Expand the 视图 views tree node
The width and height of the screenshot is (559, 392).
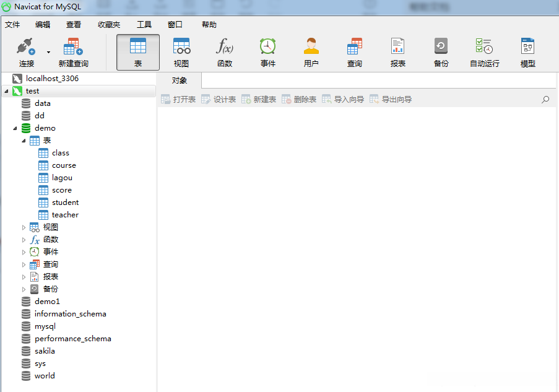[x=24, y=227]
